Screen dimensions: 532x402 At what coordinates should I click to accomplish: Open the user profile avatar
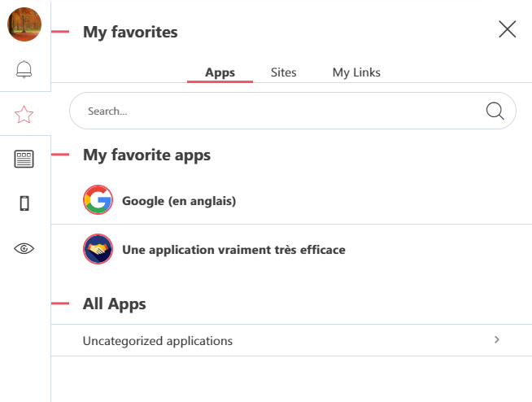24,24
